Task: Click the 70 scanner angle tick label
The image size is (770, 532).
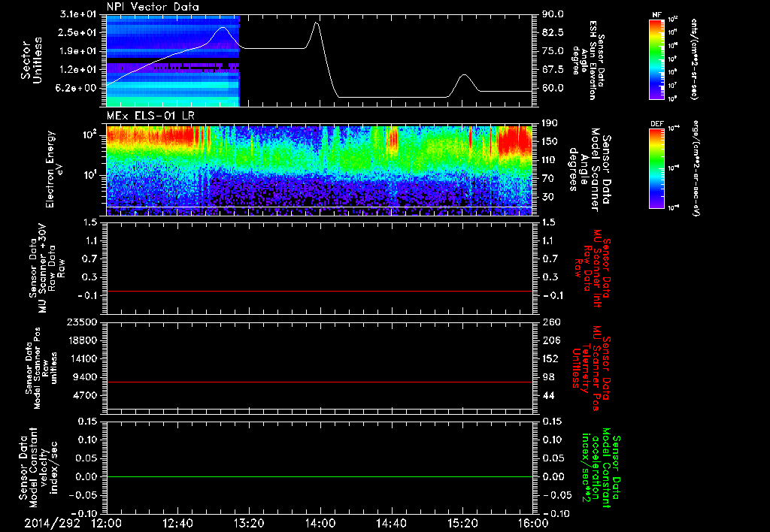Action: [547, 179]
